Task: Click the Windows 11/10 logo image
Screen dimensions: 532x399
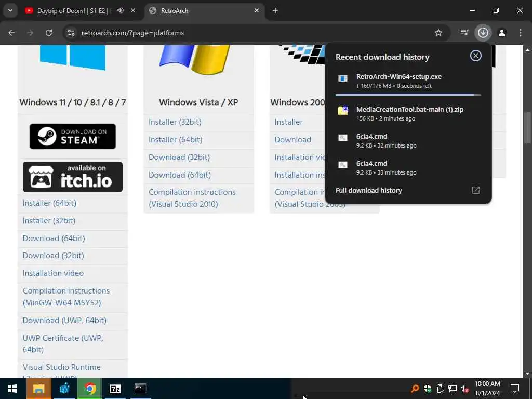Action: [73, 58]
